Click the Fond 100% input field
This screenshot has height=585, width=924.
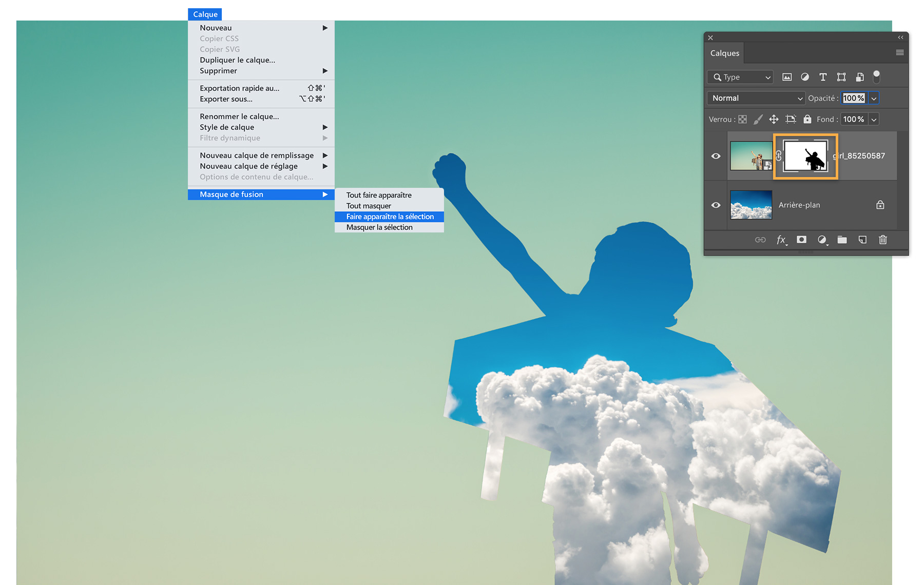pyautogui.click(x=854, y=119)
